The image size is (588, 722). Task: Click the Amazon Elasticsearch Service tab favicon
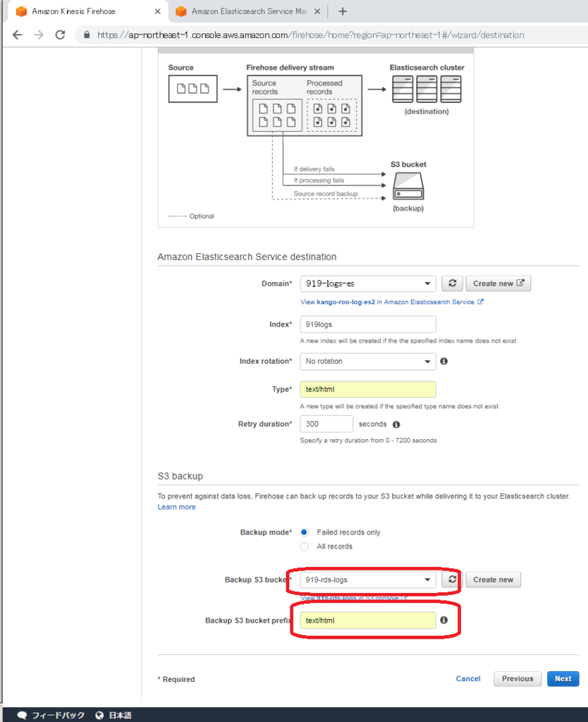(x=181, y=11)
